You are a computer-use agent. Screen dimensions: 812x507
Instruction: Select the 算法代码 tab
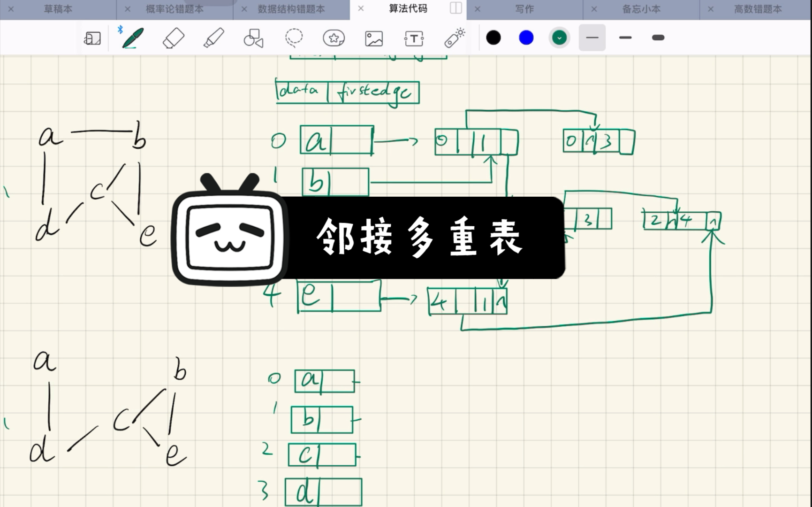coord(408,8)
